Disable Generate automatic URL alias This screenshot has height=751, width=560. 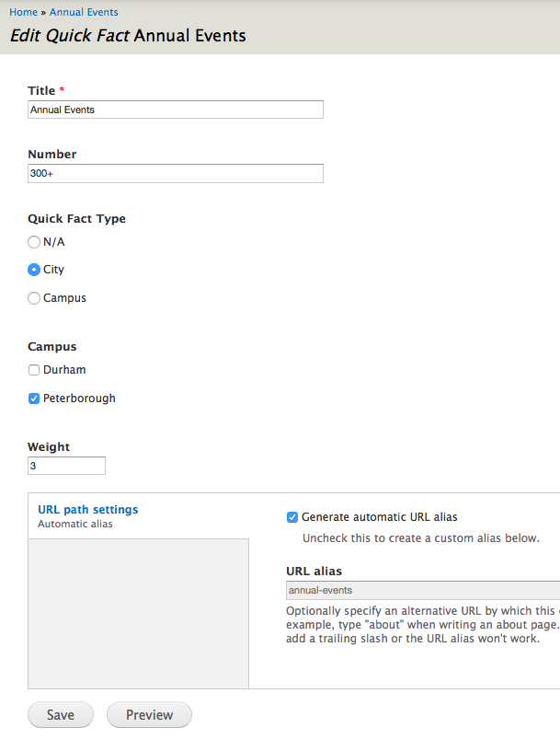coord(292,517)
